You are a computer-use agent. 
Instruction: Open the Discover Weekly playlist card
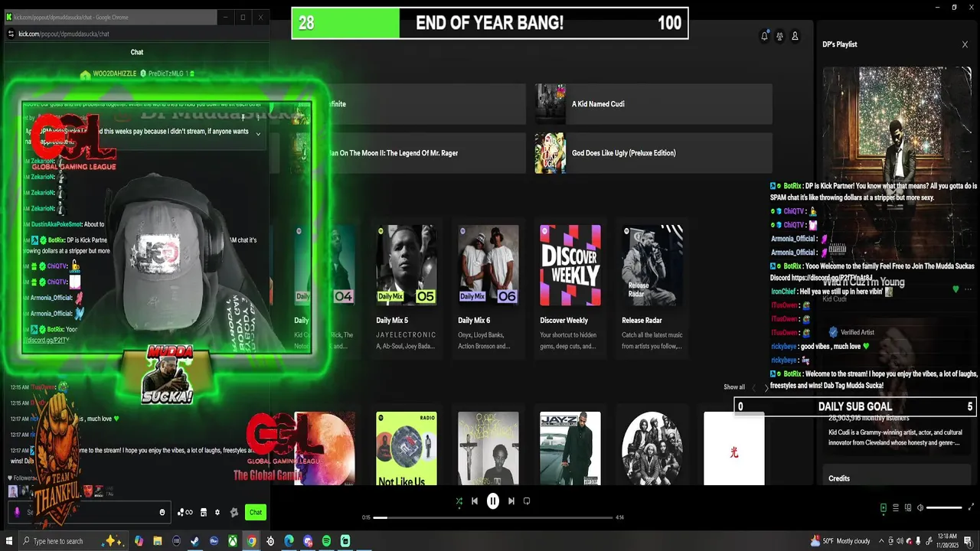click(x=570, y=288)
